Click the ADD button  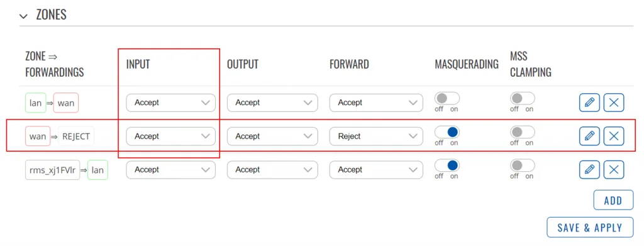pos(613,201)
